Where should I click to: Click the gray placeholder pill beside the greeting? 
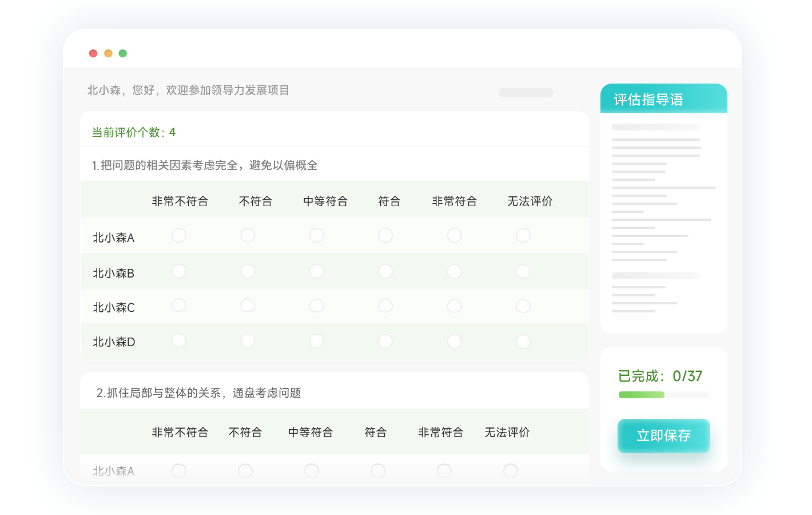[x=526, y=93]
